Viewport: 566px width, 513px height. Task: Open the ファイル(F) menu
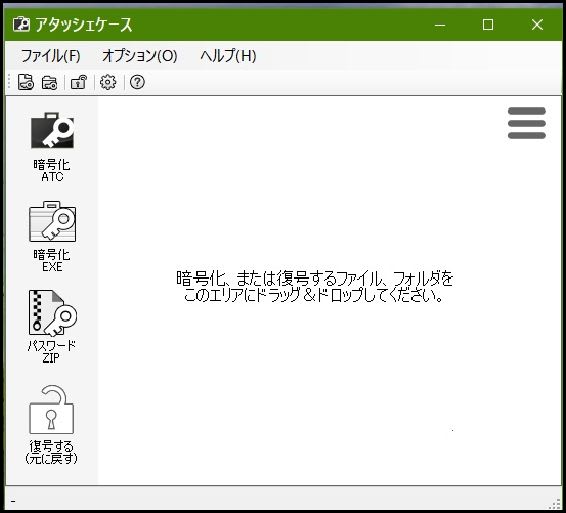click(x=51, y=56)
